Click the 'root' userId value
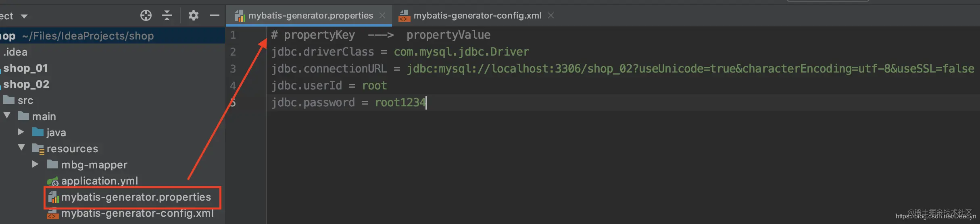Screen dimensions: 980x224 [374, 86]
